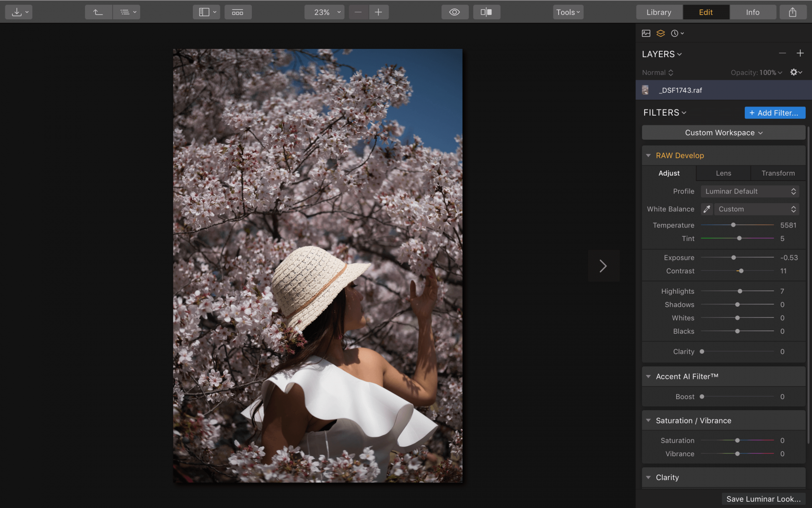Select the Lens tab in RAW Develop
This screenshot has width=812, height=508.
click(724, 173)
